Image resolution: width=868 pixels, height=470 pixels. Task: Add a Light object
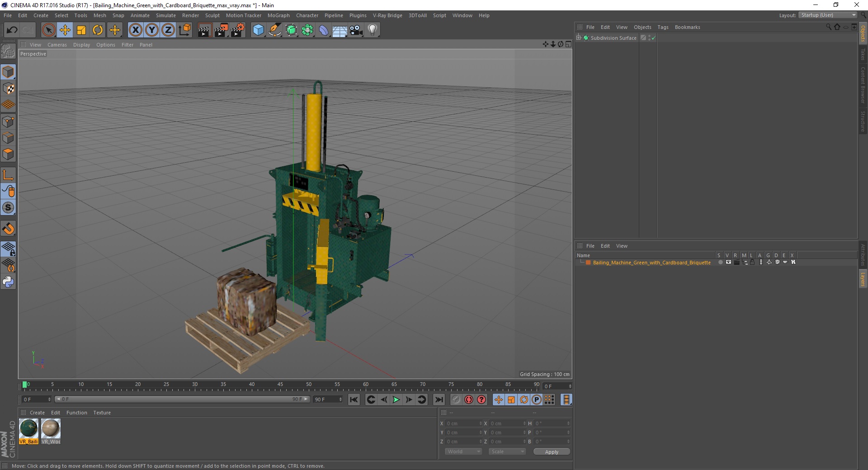[x=373, y=30]
